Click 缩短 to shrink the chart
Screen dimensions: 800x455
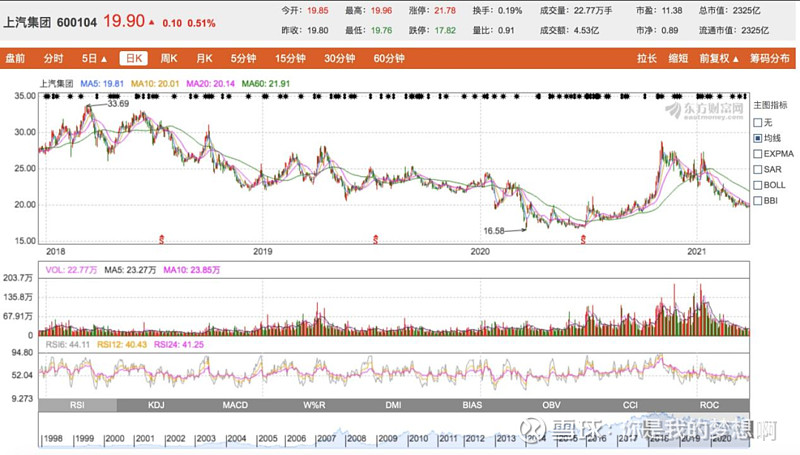click(679, 58)
